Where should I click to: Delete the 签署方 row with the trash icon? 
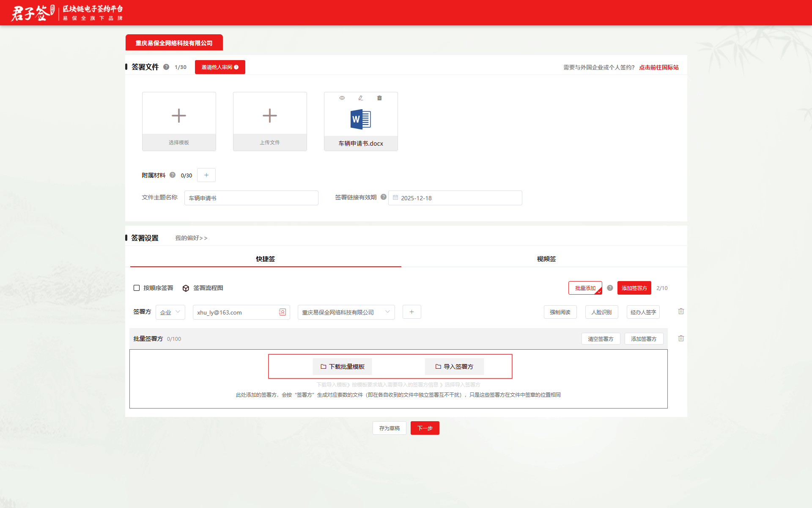pyautogui.click(x=681, y=311)
